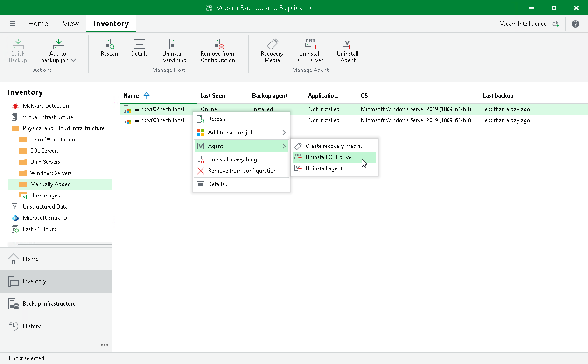588x364 pixels.
Task: Choose Uninstall agent submenu entry
Action: (334, 168)
